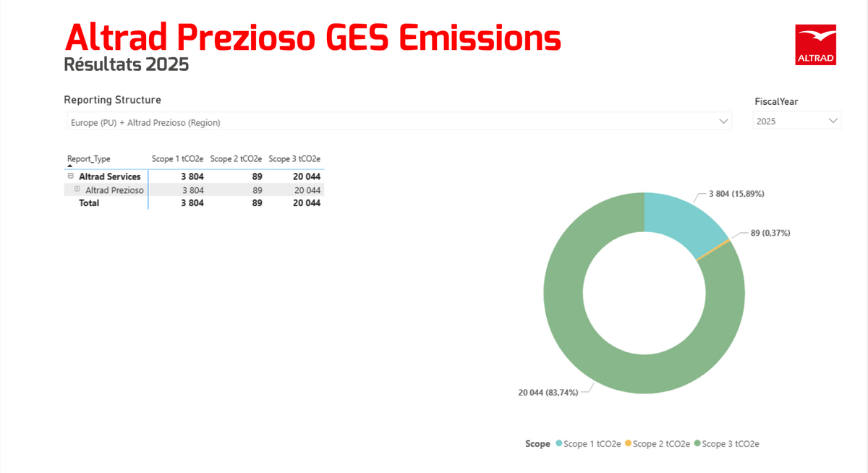Open the FiscalYear dropdown chevron

point(833,121)
